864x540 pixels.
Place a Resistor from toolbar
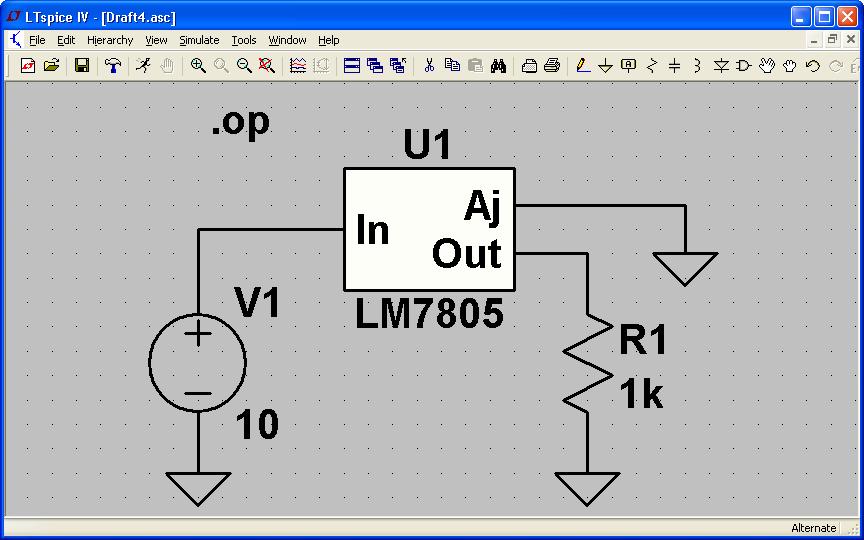(652, 66)
